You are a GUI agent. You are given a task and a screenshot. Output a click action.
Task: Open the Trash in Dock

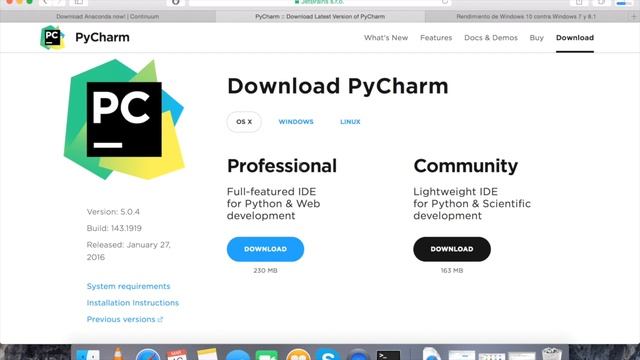tap(552, 353)
